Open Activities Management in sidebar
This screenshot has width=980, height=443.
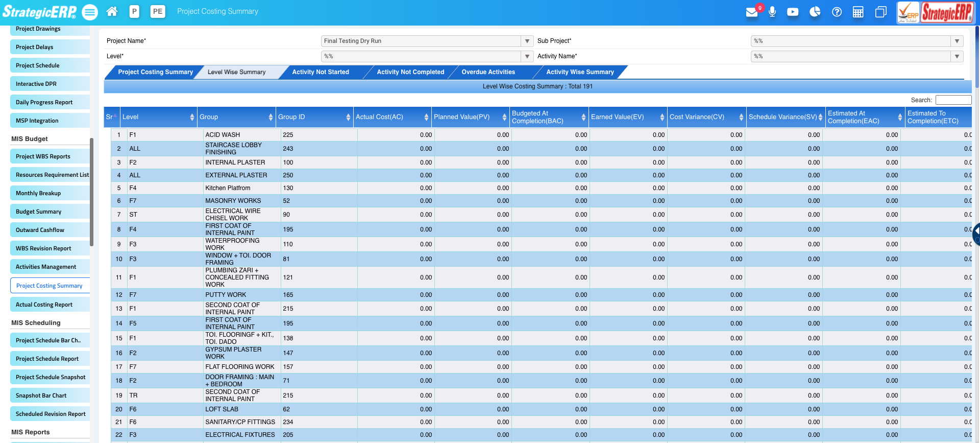coord(50,267)
